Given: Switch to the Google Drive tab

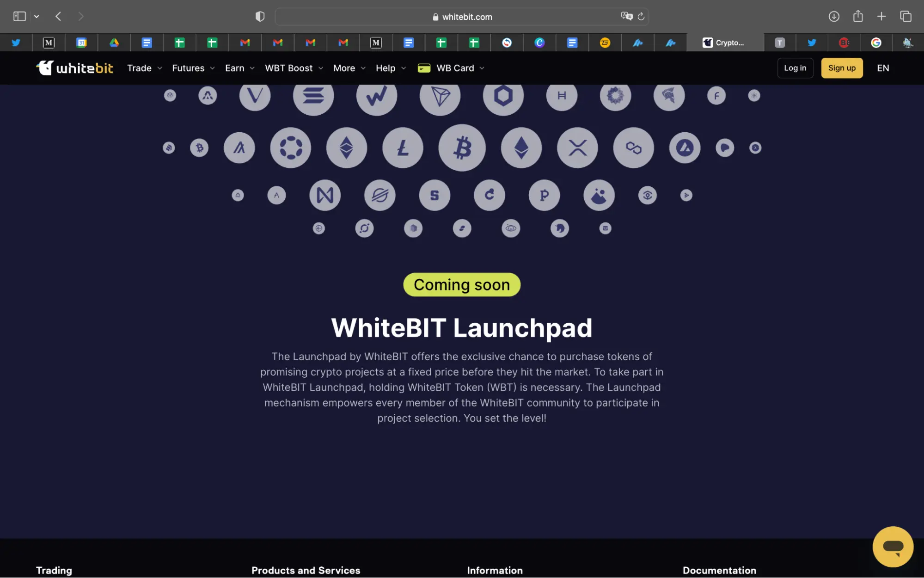Looking at the screenshot, I should coord(114,43).
